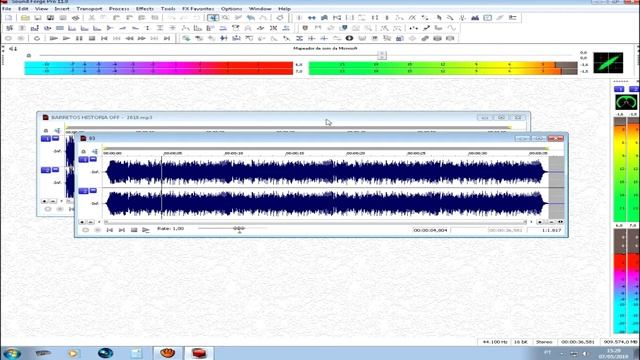Viewport: 640px width, 360px height.
Task: Click the Record button in main transport toolbar
Action: (x=8, y=38)
